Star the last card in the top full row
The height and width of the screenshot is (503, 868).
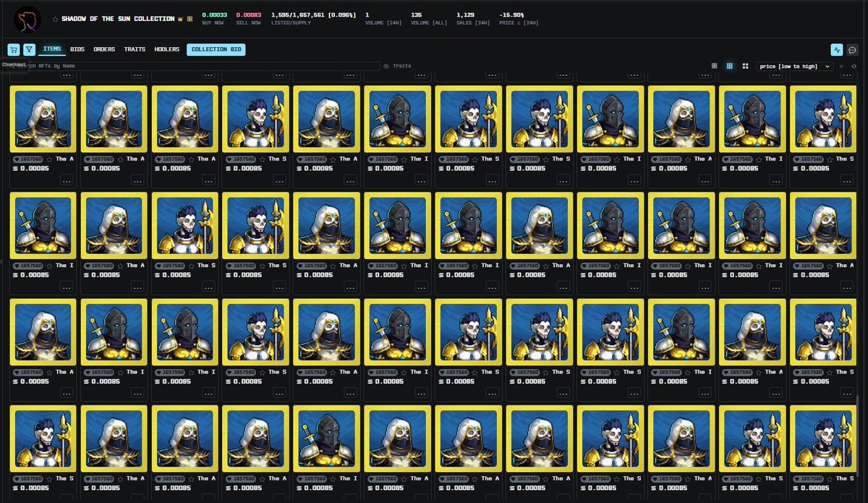point(829,158)
